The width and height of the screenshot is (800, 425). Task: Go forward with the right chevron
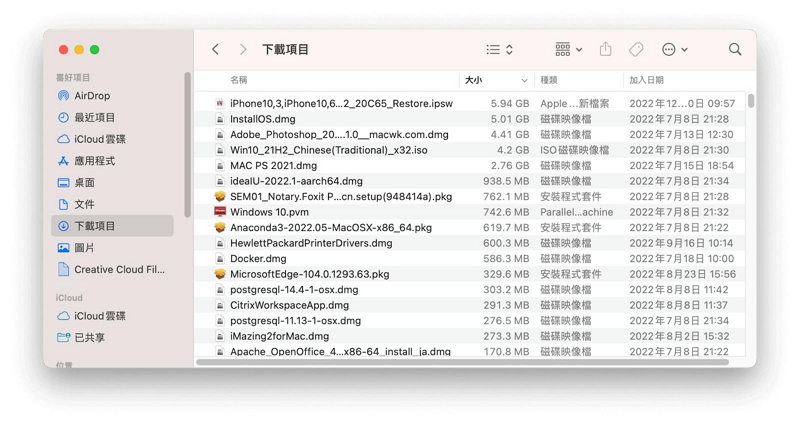tap(243, 49)
